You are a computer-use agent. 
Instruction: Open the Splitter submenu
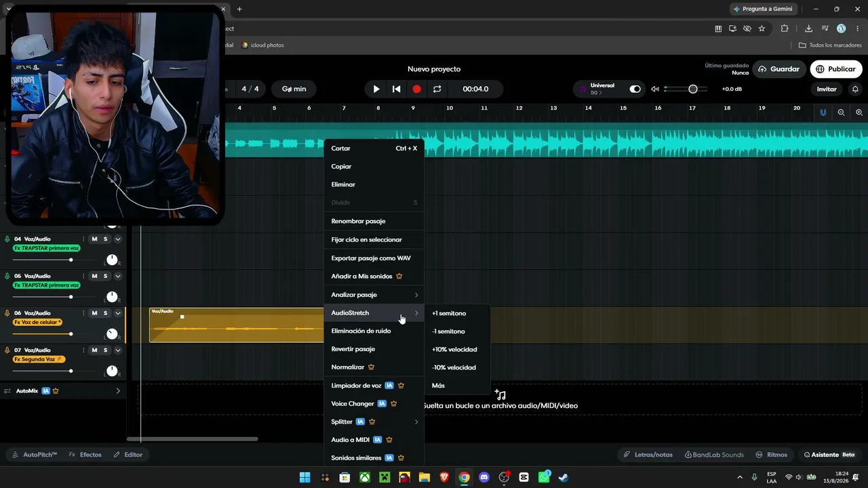click(374, 422)
